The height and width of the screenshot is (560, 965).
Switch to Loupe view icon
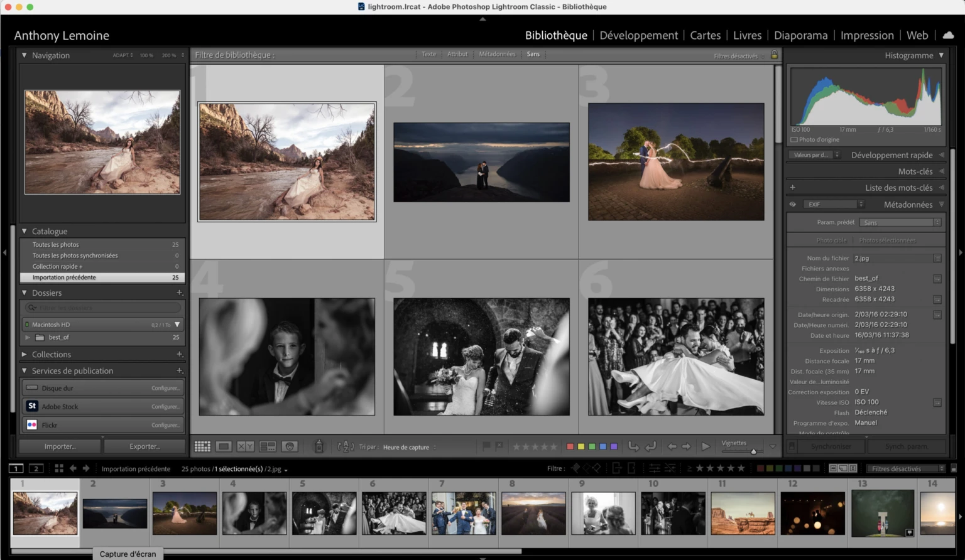click(x=224, y=446)
